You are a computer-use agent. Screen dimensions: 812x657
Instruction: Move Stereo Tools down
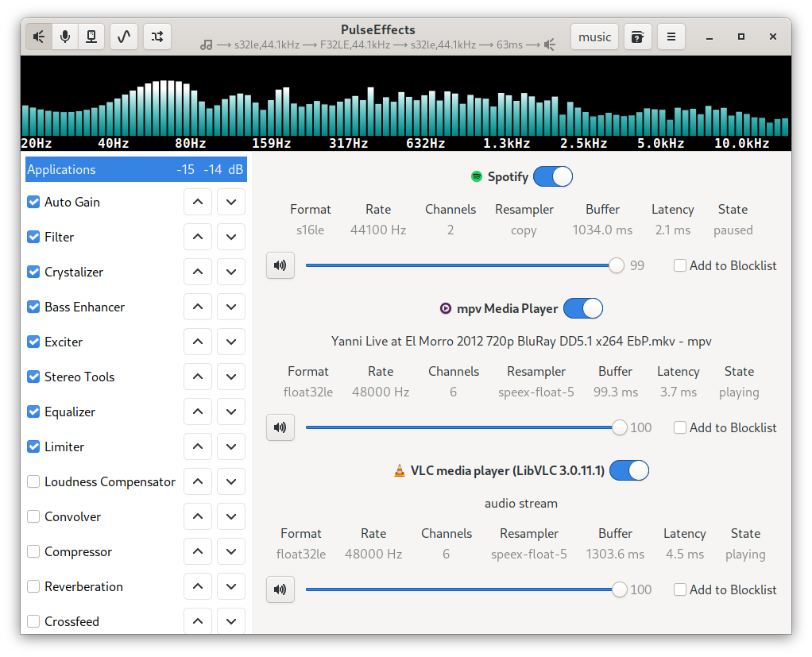point(231,377)
